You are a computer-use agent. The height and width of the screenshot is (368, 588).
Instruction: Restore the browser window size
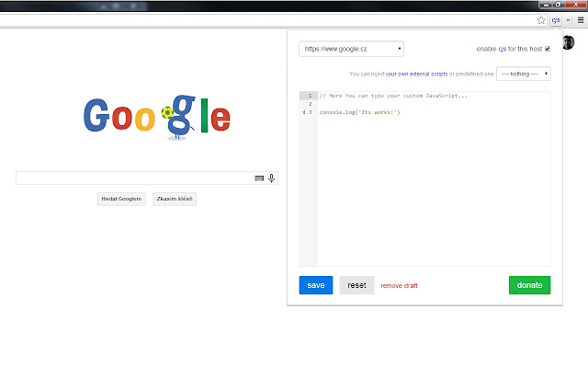point(558,5)
